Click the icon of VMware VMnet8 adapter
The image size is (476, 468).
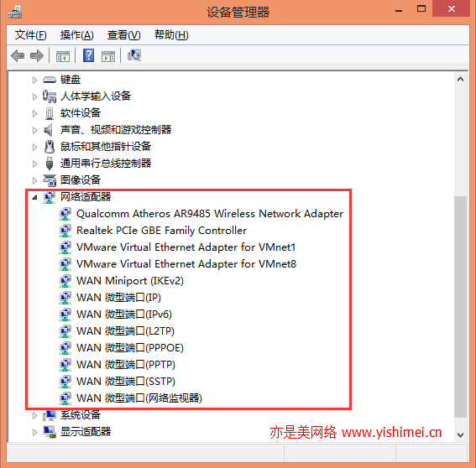coord(65,264)
